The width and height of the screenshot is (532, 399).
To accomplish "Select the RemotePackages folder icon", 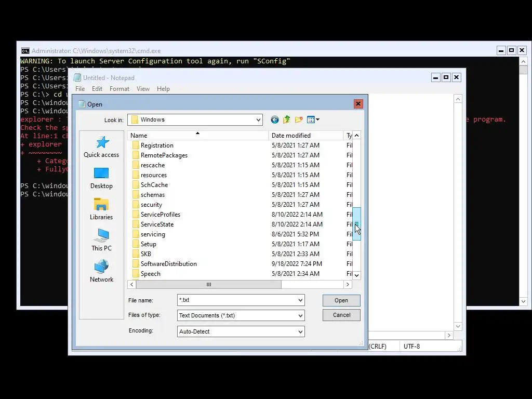I will (136, 155).
